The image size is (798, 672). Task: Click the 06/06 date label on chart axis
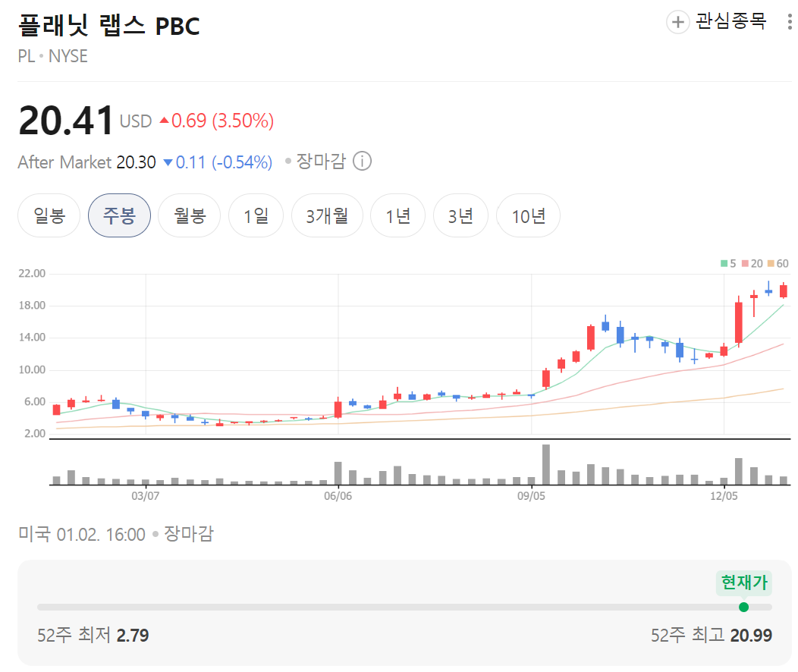pyautogui.click(x=338, y=496)
